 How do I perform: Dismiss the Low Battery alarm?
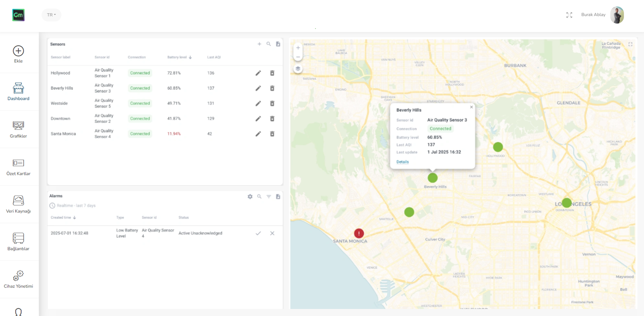(272, 233)
